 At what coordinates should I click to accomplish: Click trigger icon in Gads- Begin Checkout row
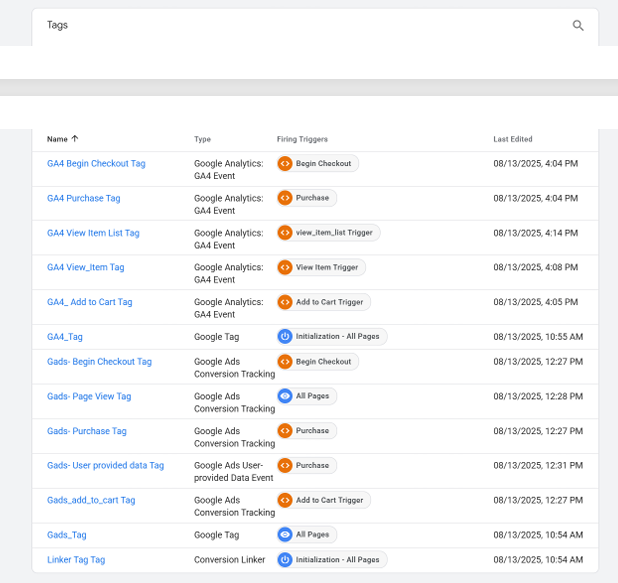(x=285, y=361)
